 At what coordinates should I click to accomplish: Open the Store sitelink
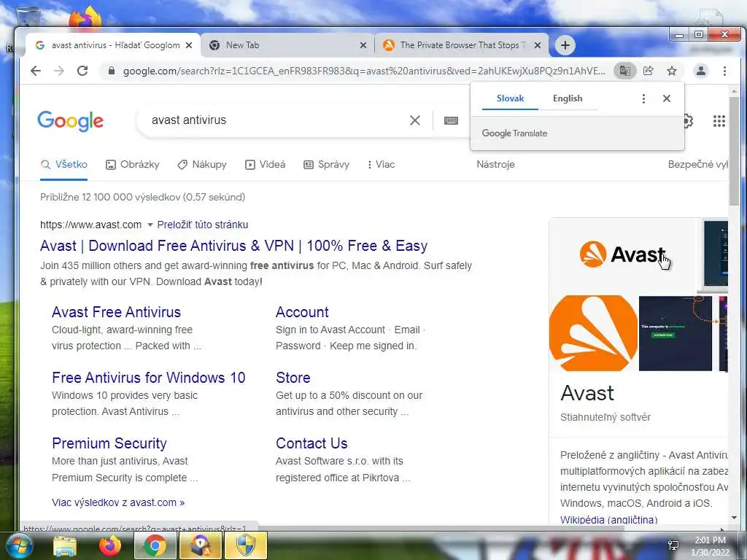[293, 378]
